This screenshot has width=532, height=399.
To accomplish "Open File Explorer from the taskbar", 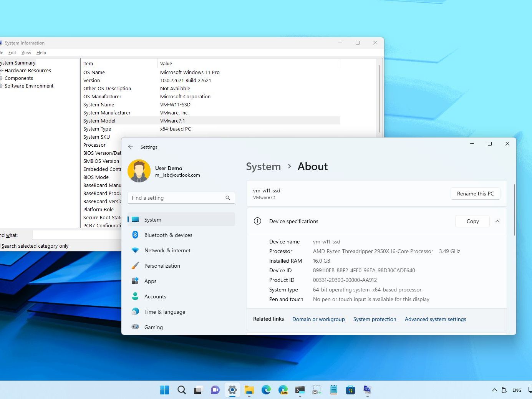I will point(249,390).
